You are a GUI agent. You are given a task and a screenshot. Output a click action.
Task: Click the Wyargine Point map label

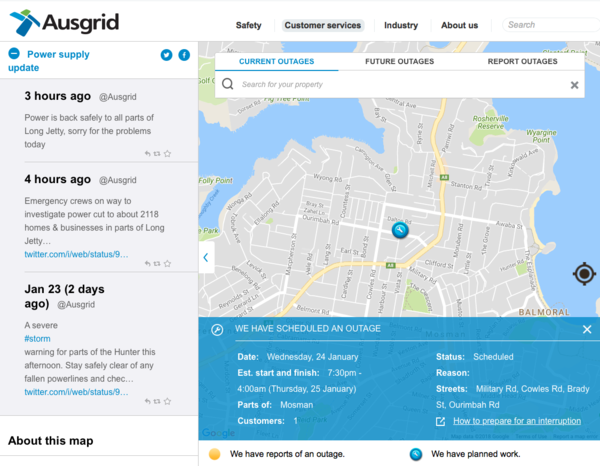click(x=541, y=136)
